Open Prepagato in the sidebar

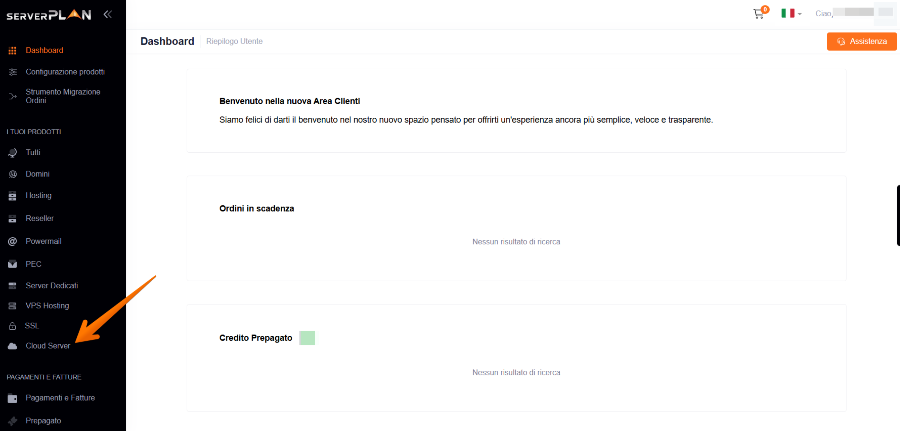pos(43,421)
